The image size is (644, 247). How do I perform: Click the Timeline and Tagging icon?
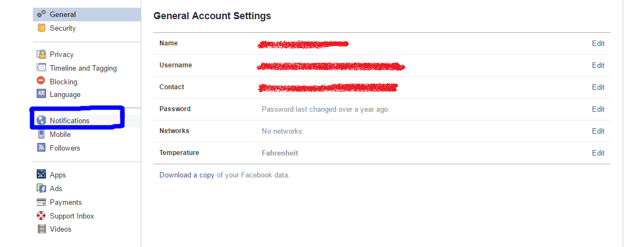point(41,68)
